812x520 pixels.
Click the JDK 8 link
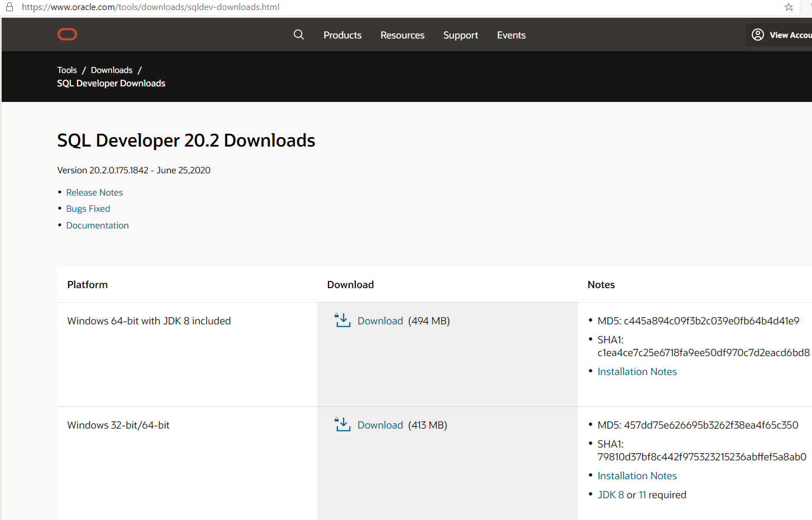[611, 494]
